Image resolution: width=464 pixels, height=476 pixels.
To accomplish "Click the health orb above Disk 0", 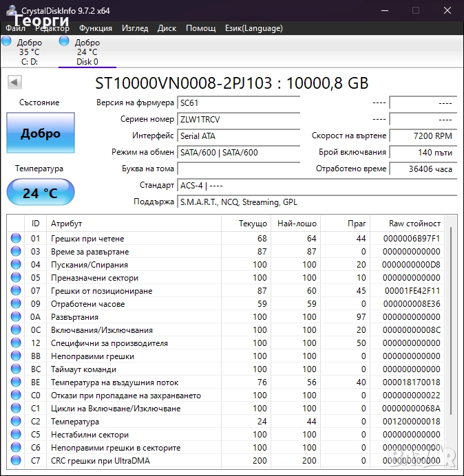I will click(x=65, y=41).
